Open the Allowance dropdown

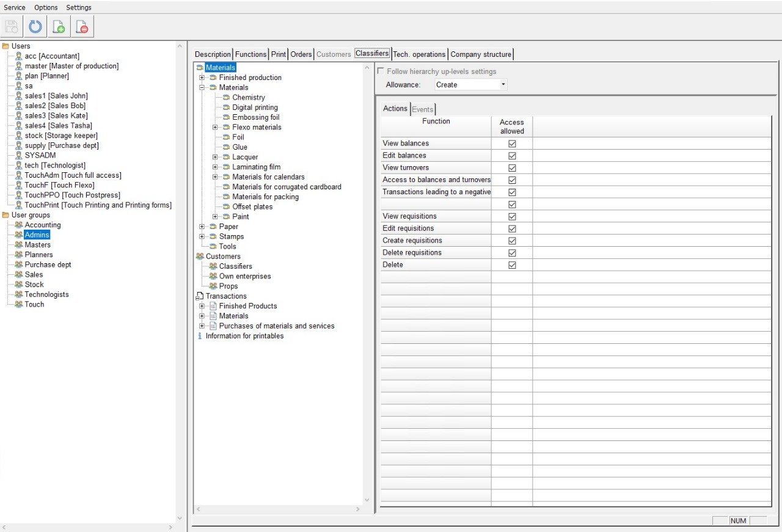(x=503, y=85)
